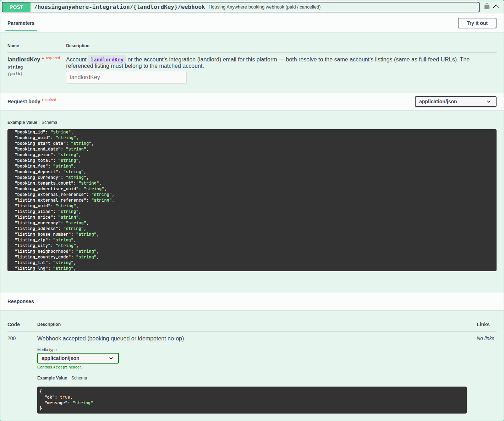Click the "listing_lng" line
The width and height of the screenshot is (504, 421).
tap(45, 268)
